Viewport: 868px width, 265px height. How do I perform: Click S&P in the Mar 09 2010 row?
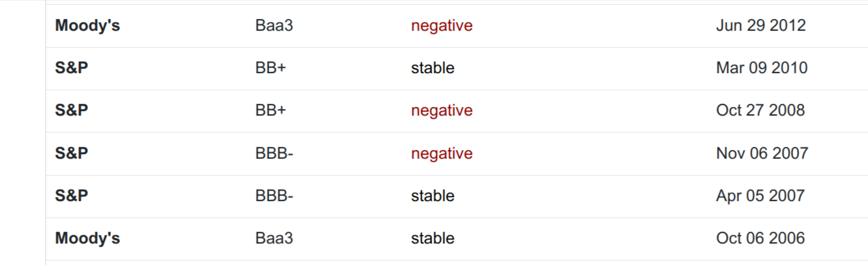click(72, 68)
